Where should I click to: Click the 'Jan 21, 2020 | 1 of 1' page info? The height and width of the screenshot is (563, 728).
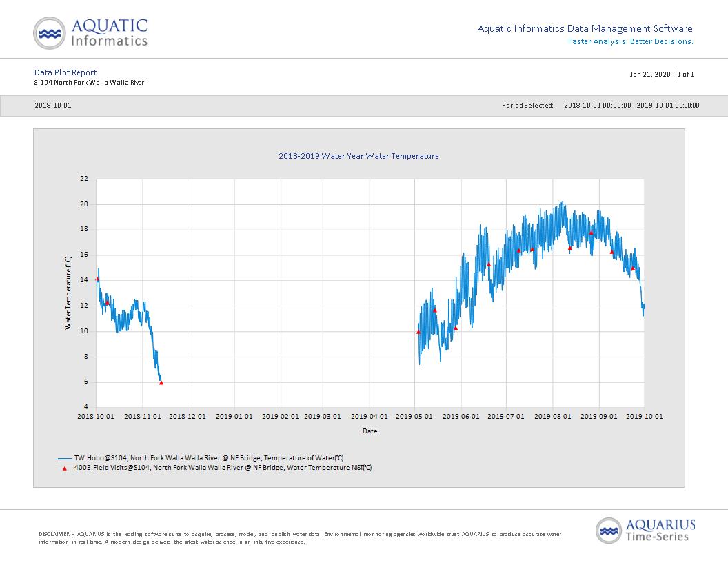click(x=662, y=75)
